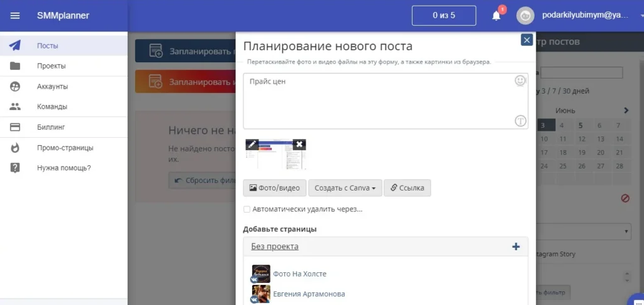Screen dimensions: 644x305
Task: Click the Евгения Артамонова avatar
Action: 261,294
